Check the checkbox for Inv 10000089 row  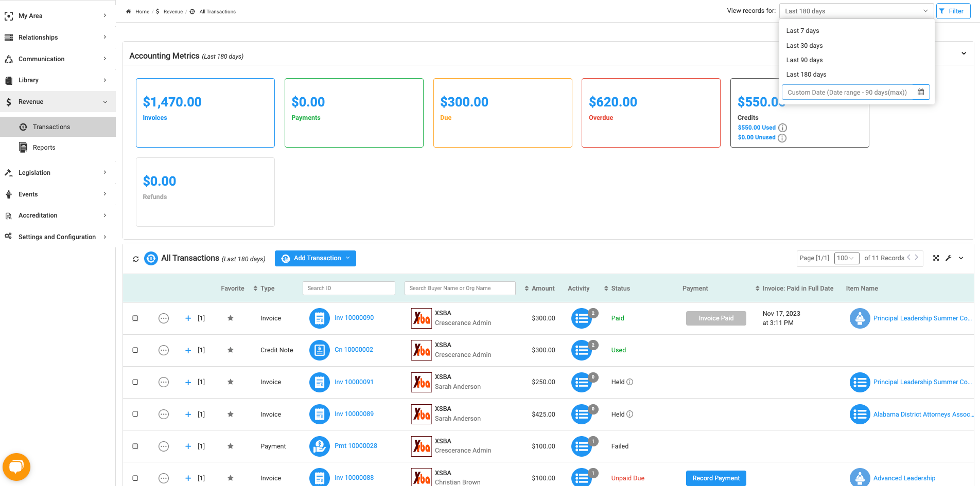coord(135,414)
